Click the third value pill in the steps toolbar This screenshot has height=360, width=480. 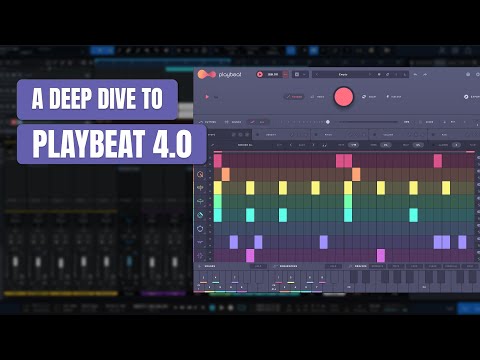click(418, 145)
